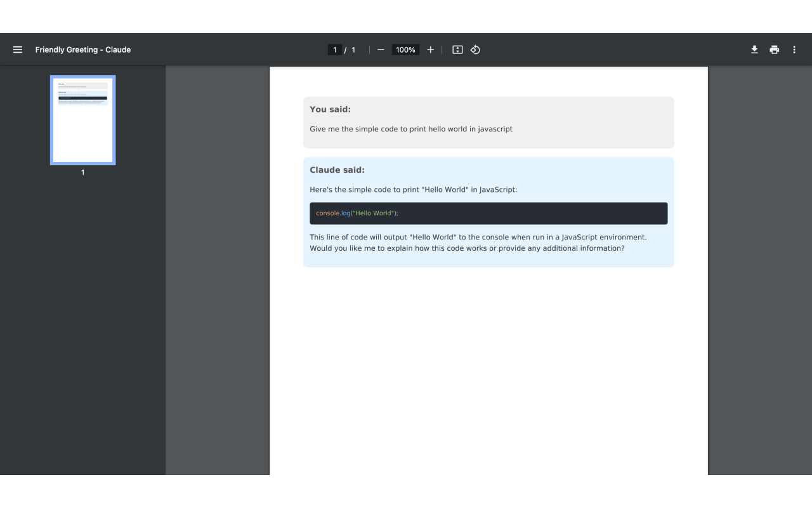
Task: Click the 'This line of code will output' paragraph
Action: click(x=478, y=243)
